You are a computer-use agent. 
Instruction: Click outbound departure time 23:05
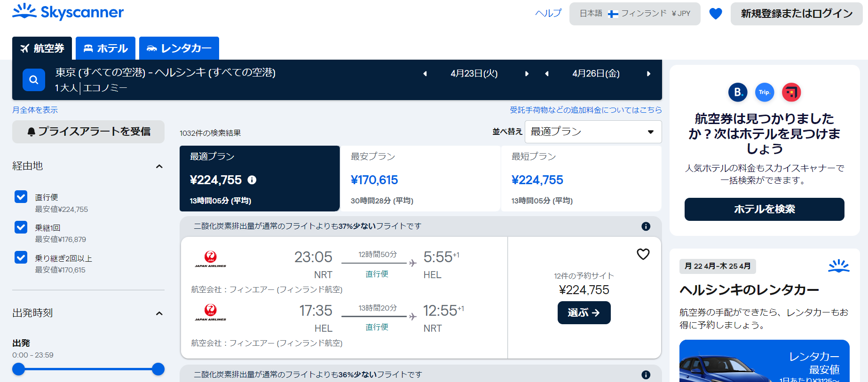click(313, 257)
